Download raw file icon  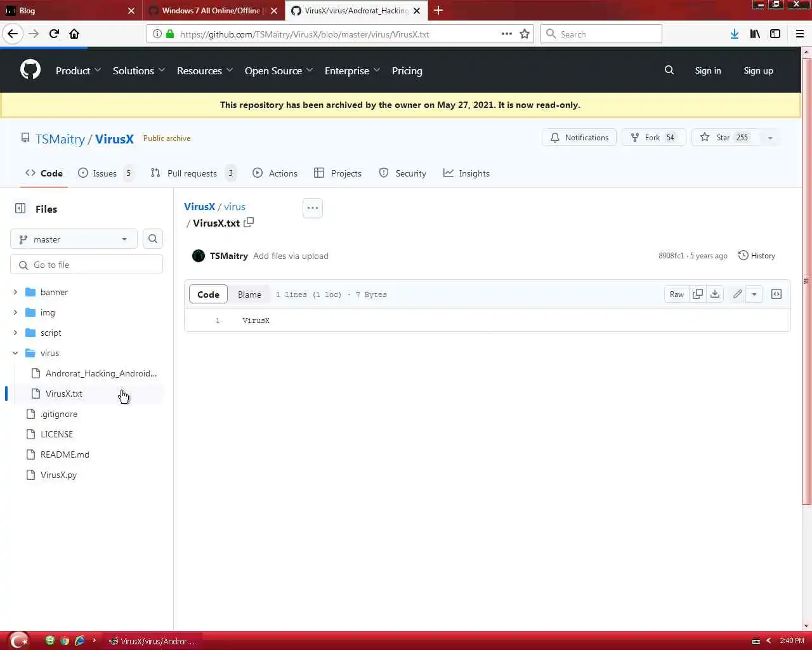pyautogui.click(x=715, y=294)
